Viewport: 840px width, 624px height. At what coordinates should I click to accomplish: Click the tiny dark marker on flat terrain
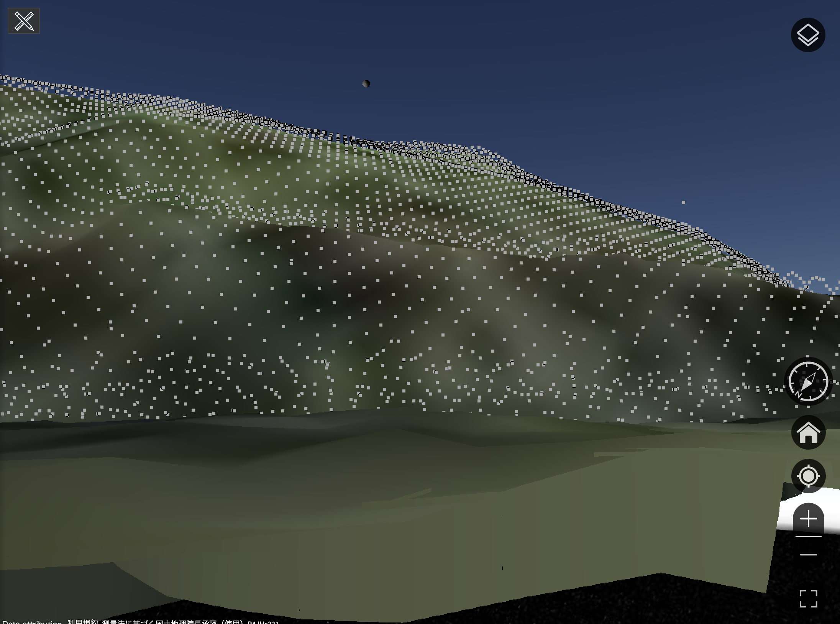coord(502,568)
